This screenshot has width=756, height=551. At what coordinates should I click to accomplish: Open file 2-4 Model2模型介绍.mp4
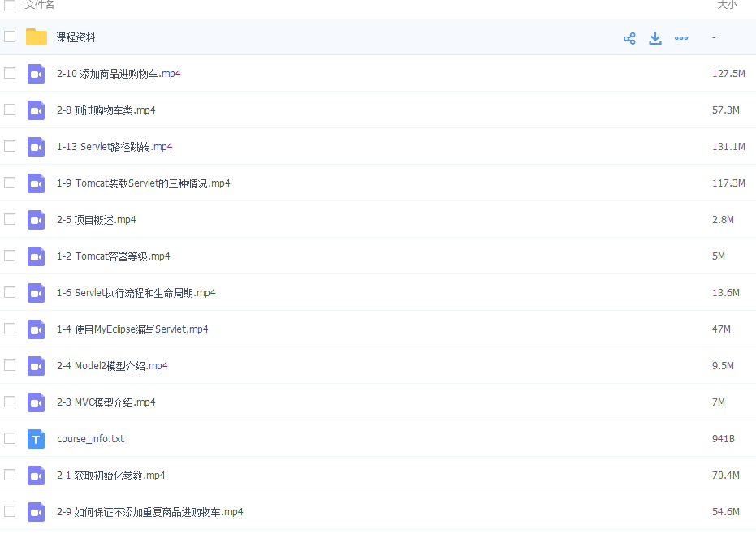coord(112,366)
